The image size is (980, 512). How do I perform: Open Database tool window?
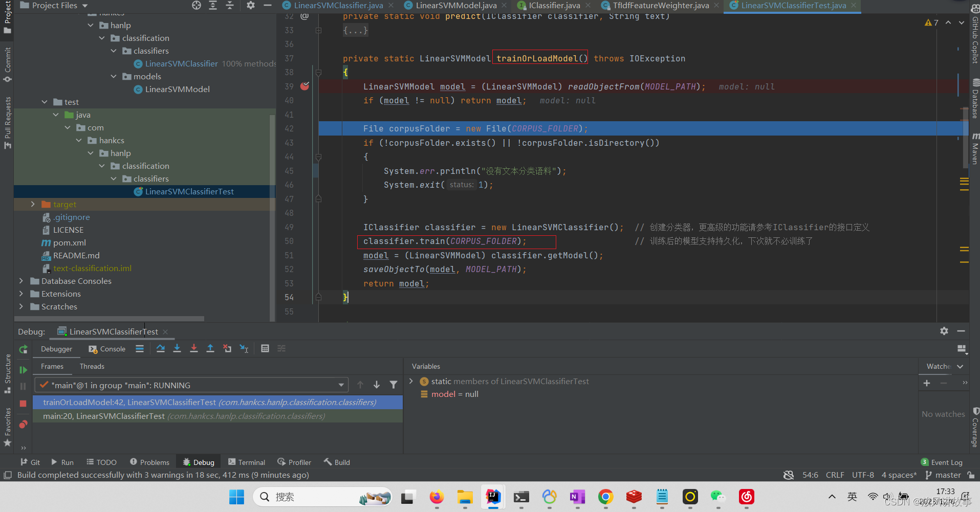click(x=975, y=99)
